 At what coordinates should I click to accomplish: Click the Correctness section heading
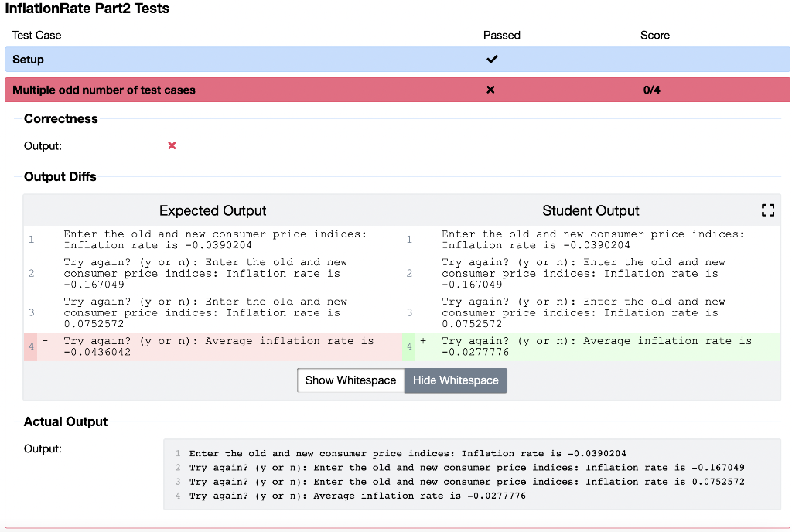coord(60,118)
